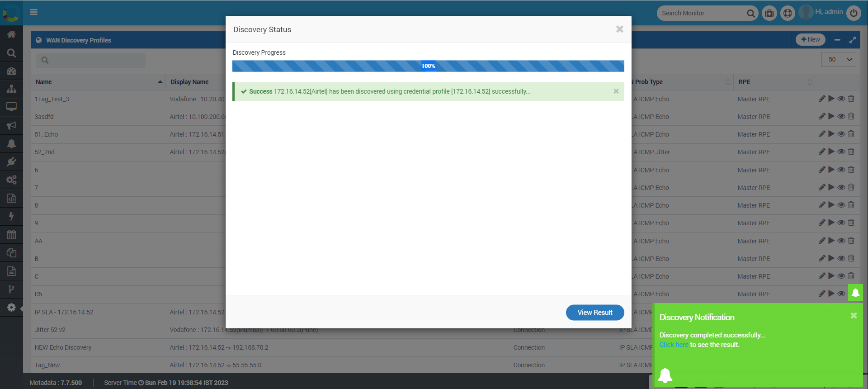Click the profile list search field
This screenshot has width=868, height=389.
(91, 60)
